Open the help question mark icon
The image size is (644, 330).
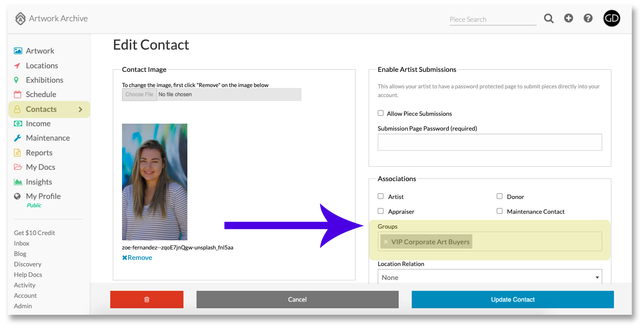point(588,18)
